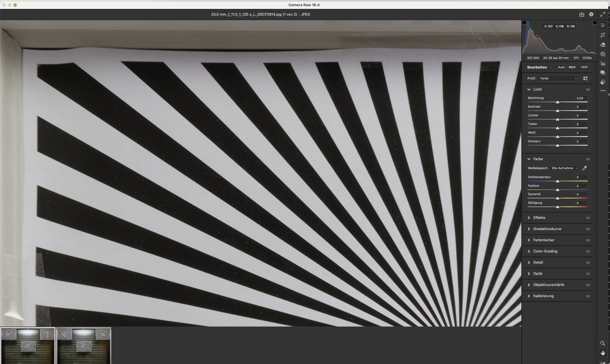Click the Auto edit button

click(561, 67)
